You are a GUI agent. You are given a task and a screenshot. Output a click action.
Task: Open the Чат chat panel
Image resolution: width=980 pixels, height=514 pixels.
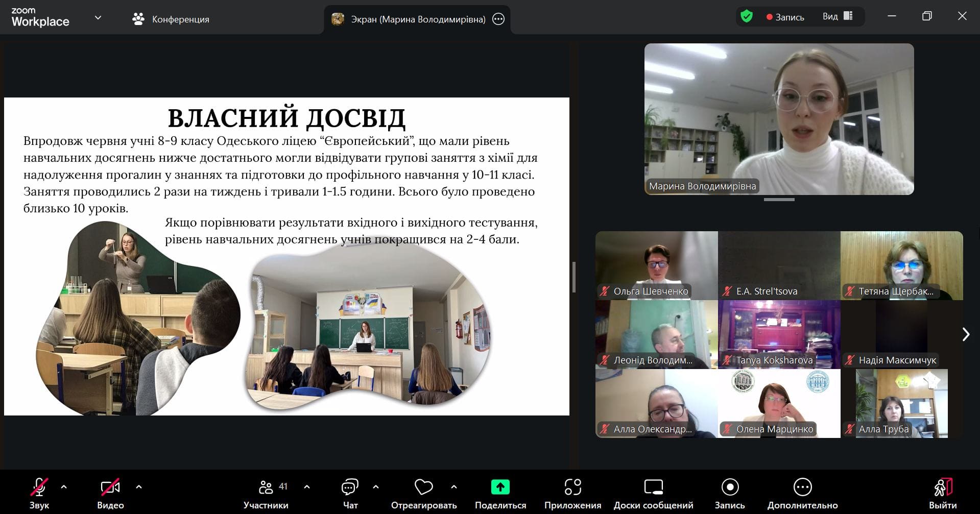[x=350, y=493]
